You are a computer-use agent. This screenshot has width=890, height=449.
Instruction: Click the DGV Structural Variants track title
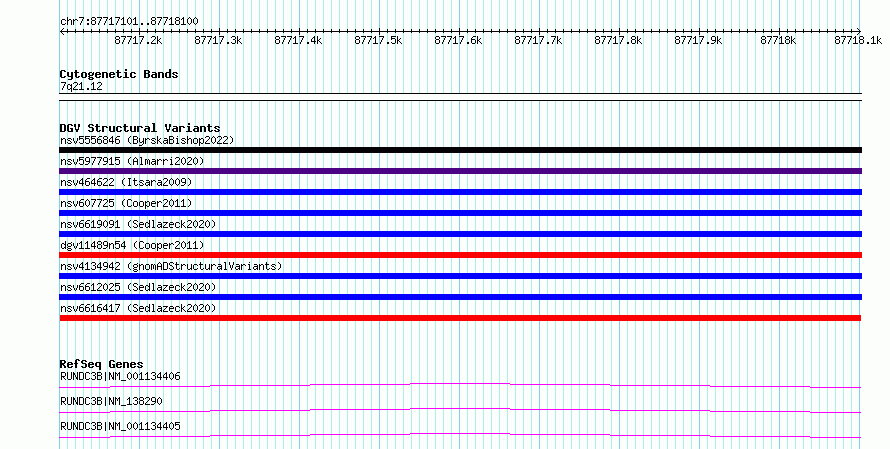(140, 128)
